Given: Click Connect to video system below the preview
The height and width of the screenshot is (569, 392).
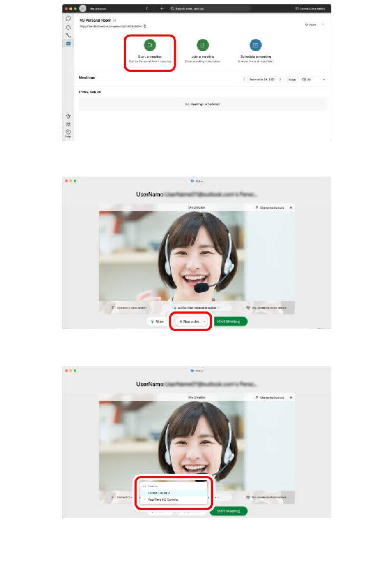Looking at the screenshot, I should [129, 307].
